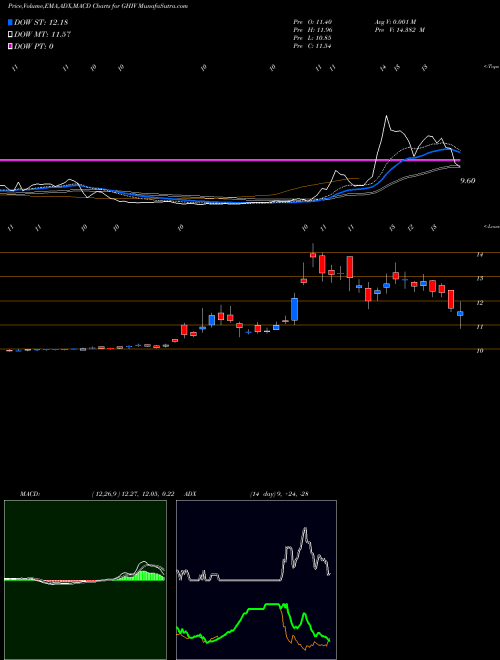This screenshot has height=660, width=500.
Task: Click the large blue candle rising above 12
Action: pos(295,309)
